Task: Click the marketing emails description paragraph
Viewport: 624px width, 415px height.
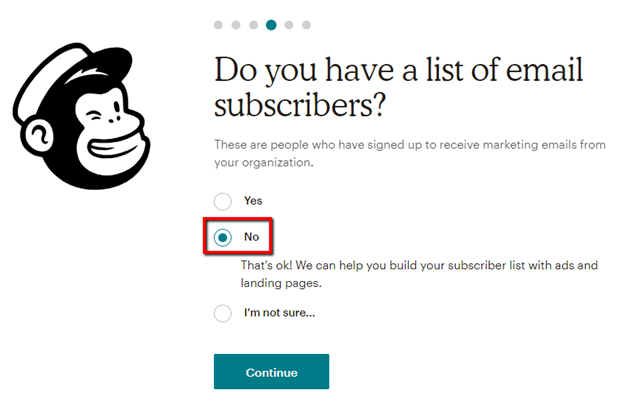Action: [x=410, y=153]
